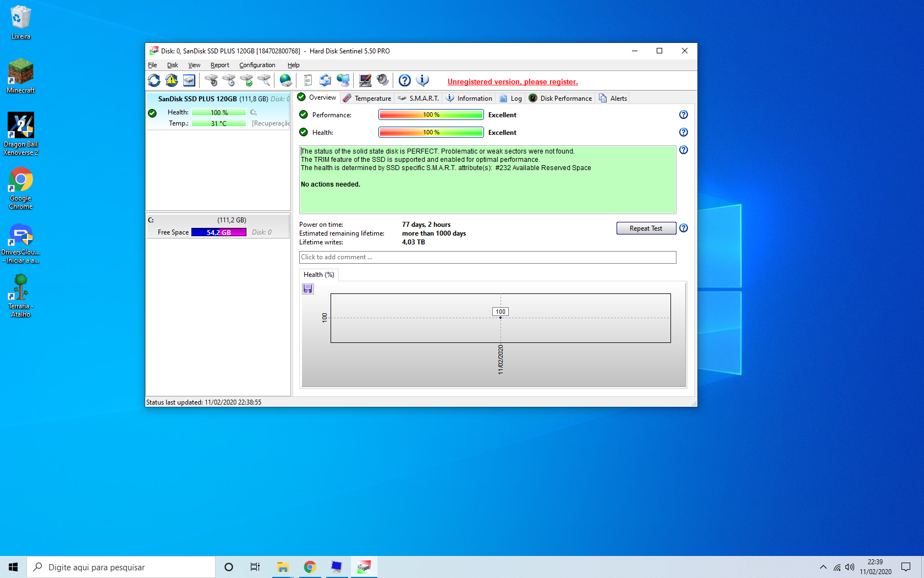Click help icon beside Repeat Test button
This screenshot has width=924, height=578.
click(684, 228)
